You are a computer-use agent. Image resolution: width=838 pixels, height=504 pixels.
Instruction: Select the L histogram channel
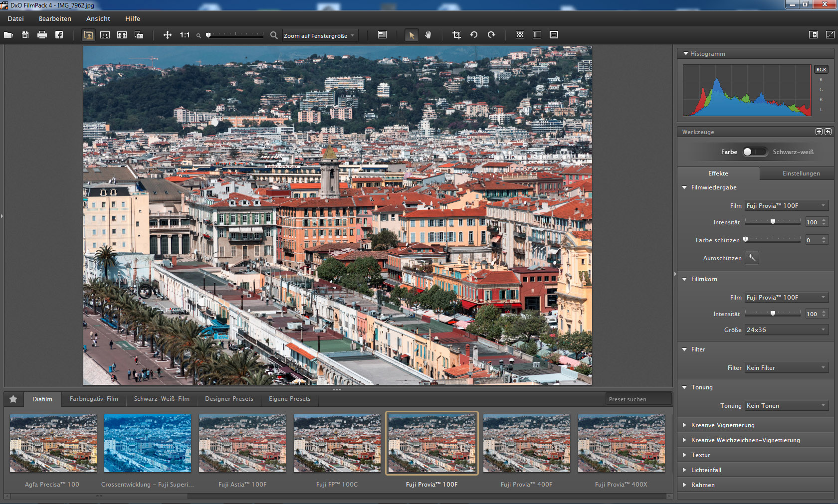(821, 110)
